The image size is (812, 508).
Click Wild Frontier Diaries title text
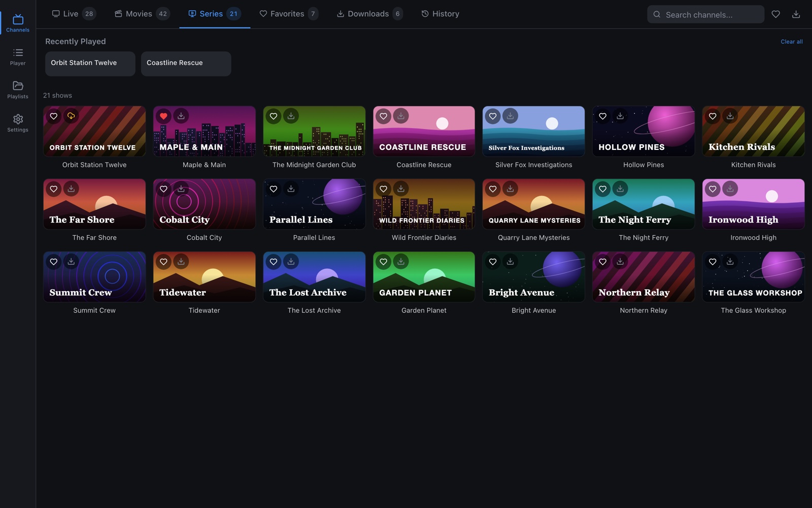pyautogui.click(x=424, y=238)
